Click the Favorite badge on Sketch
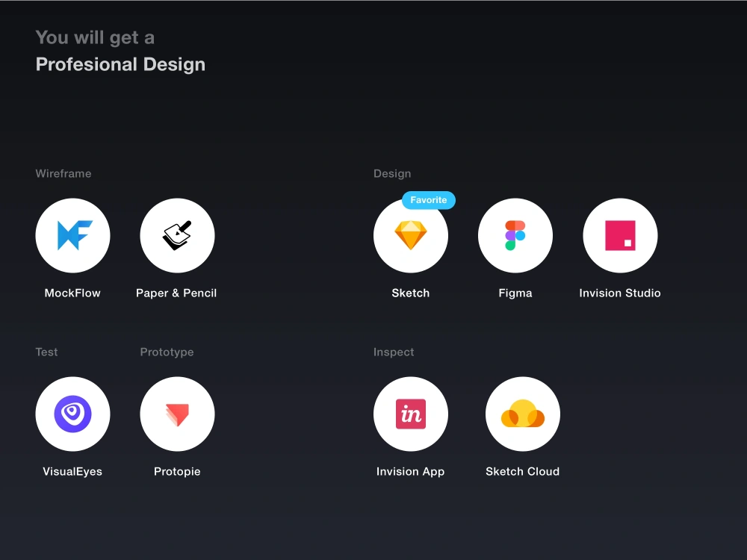 pyautogui.click(x=429, y=200)
